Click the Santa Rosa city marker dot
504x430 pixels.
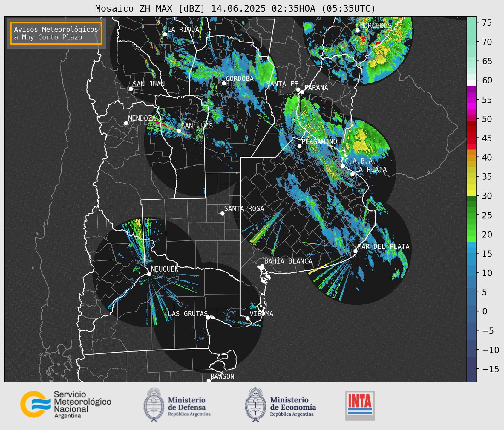click(x=222, y=213)
